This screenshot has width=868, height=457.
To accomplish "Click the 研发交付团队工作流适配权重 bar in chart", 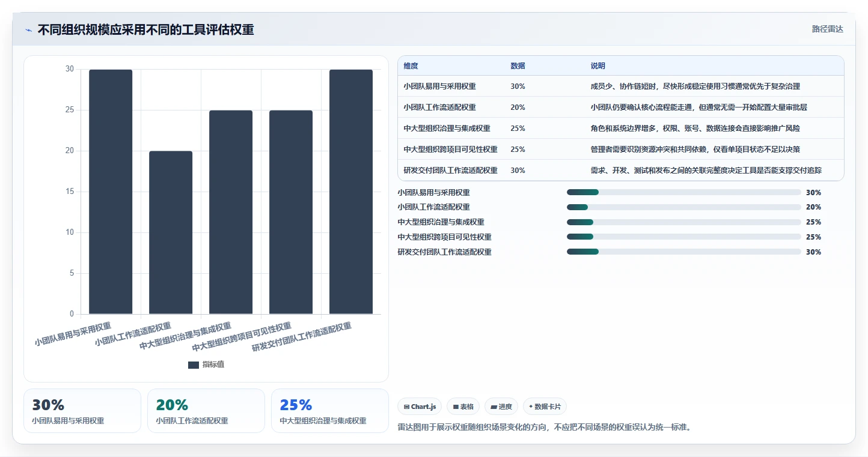I will pyautogui.click(x=351, y=192).
